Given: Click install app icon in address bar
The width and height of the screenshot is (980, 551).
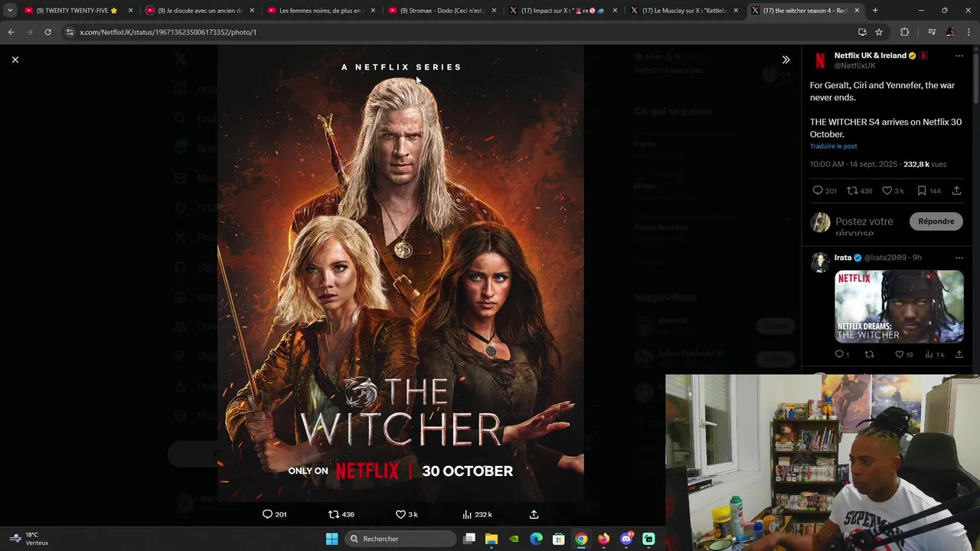Looking at the screenshot, I should click(862, 32).
